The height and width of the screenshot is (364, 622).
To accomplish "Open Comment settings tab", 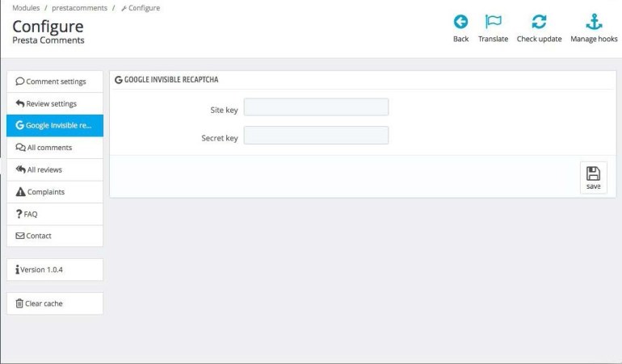I will [55, 82].
